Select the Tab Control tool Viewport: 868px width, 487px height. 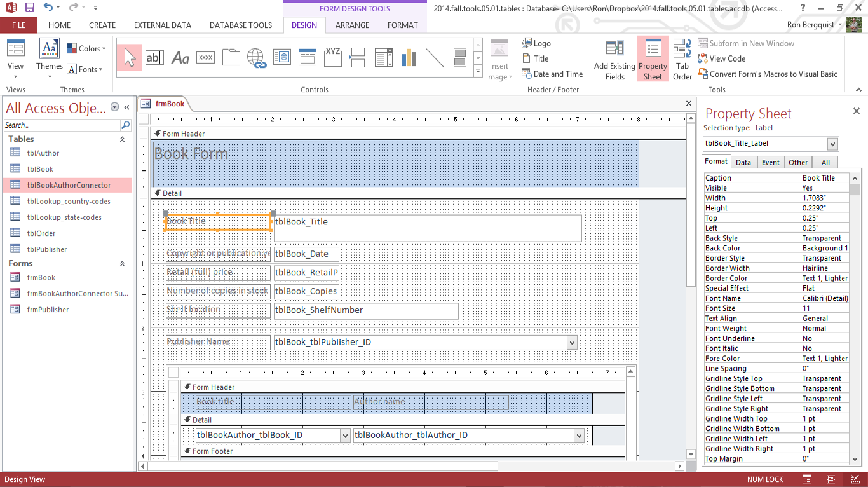[231, 58]
